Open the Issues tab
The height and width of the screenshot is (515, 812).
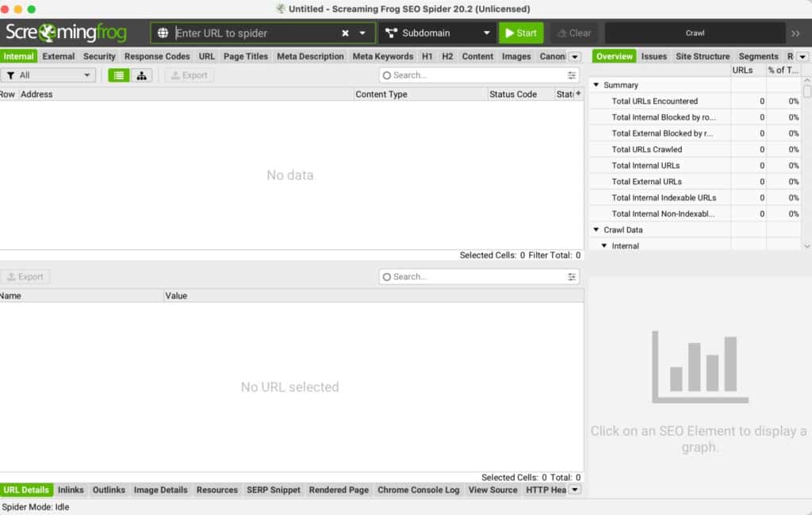click(654, 56)
